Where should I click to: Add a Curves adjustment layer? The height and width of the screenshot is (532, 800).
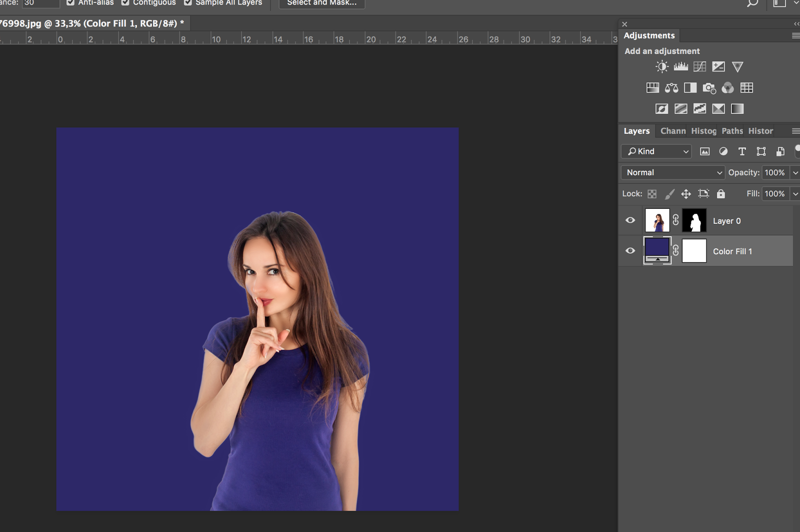699,66
